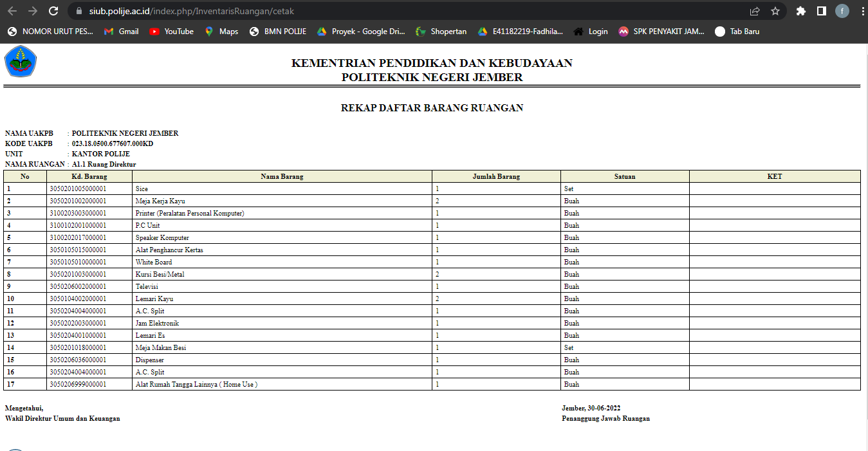The width and height of the screenshot is (868, 451).
Task: Open the extensions puzzle icon
Action: coord(801,11)
